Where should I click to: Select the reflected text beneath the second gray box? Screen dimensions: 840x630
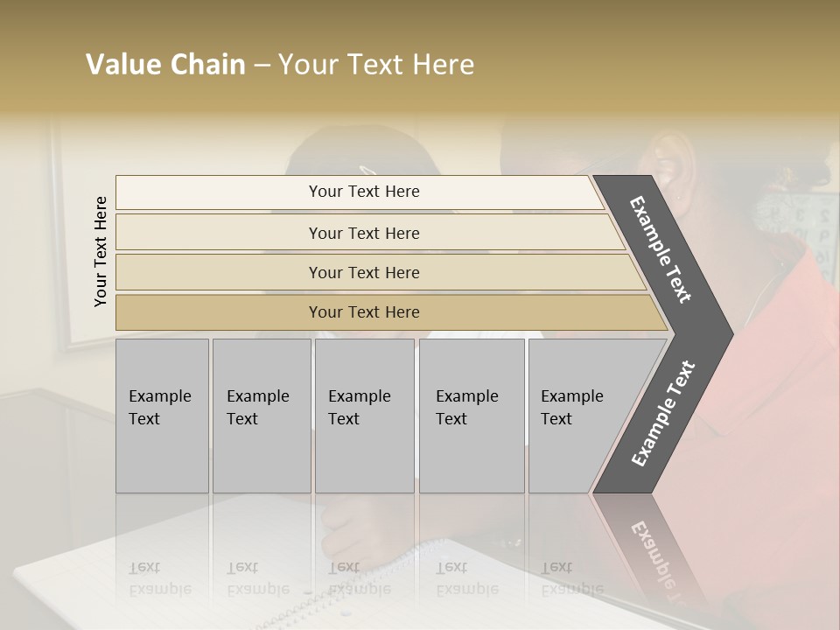pyautogui.click(x=257, y=579)
